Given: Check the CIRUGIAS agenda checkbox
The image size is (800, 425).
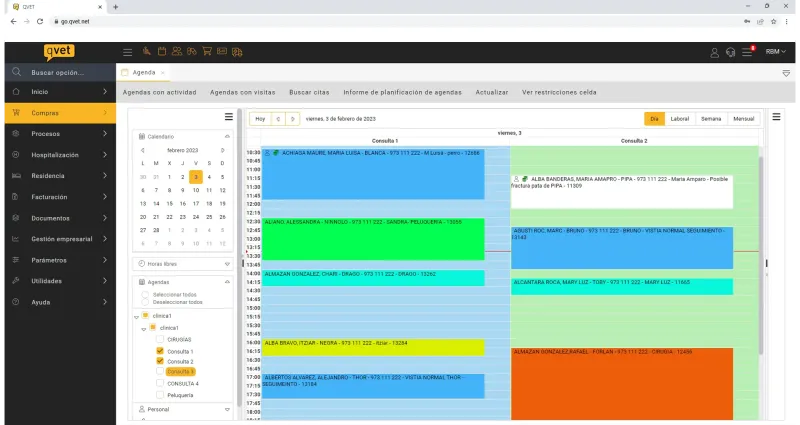Looking at the screenshot, I should point(160,339).
